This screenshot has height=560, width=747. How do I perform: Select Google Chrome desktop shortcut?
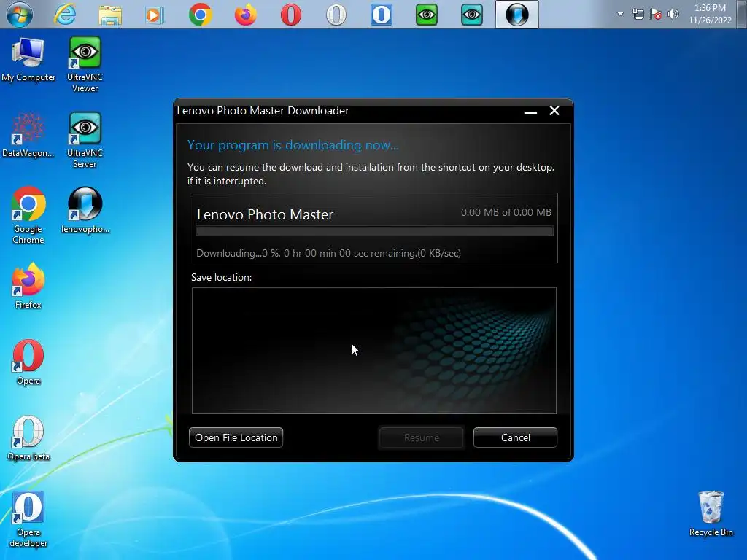coord(28,215)
